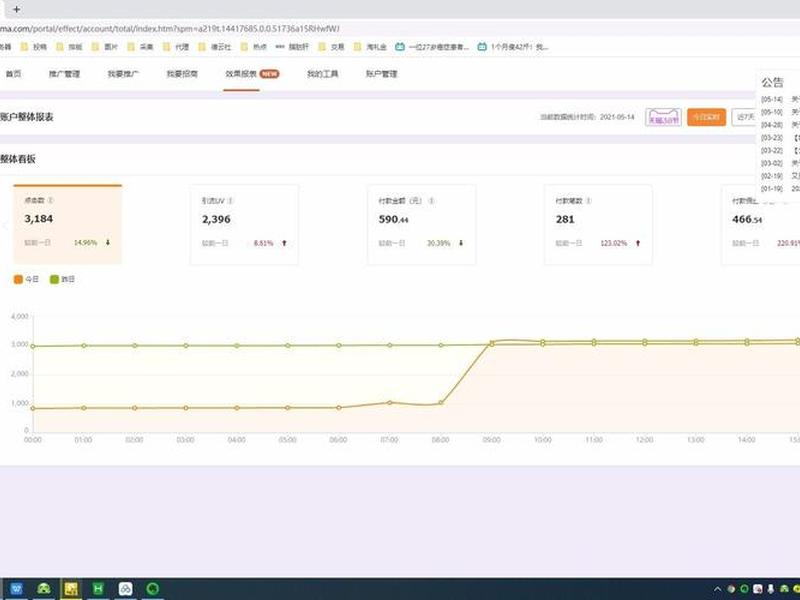This screenshot has height=600, width=800.
Task: Click info icon beside 引流UV label
Action: pyautogui.click(x=231, y=201)
